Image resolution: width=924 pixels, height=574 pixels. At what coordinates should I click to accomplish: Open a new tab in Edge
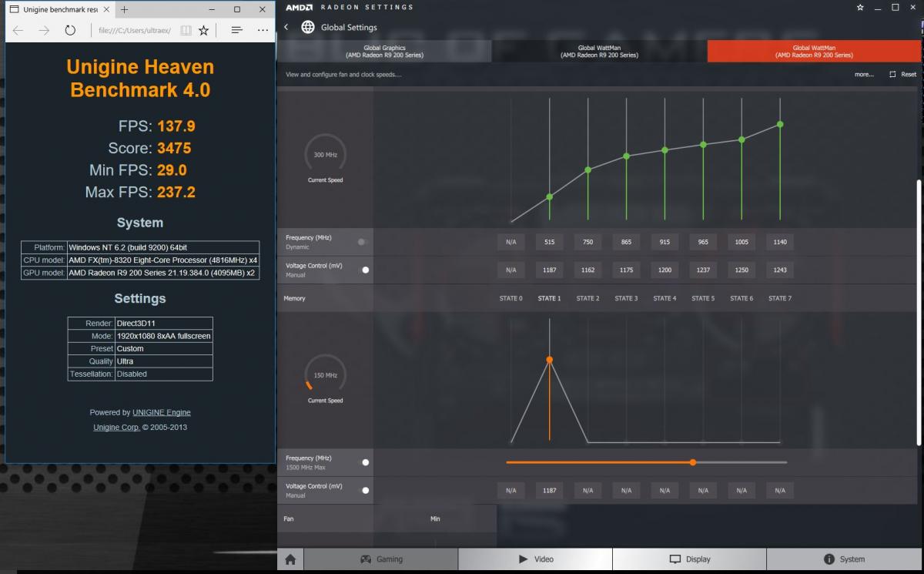point(125,9)
